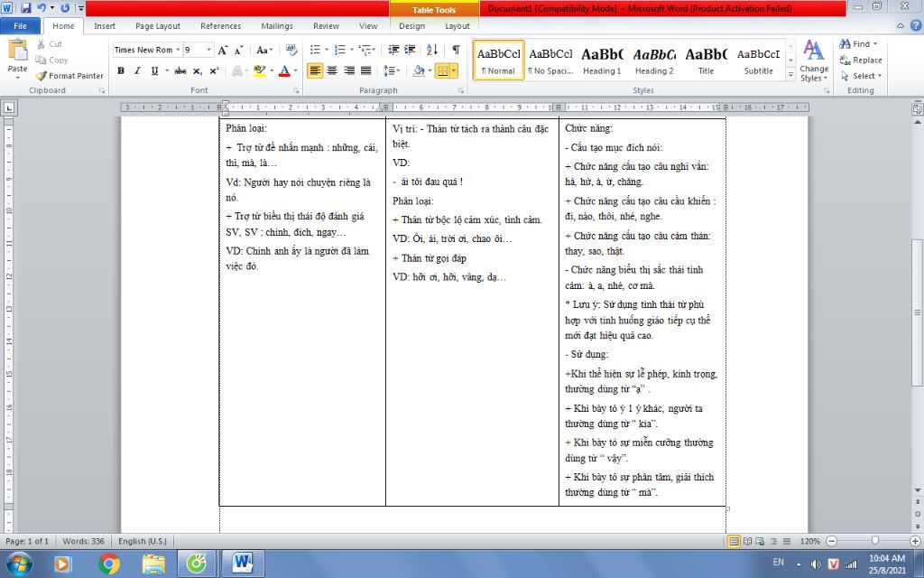This screenshot has width=924, height=578.
Task: Click the 120% zoom level indicator
Action: click(x=809, y=541)
